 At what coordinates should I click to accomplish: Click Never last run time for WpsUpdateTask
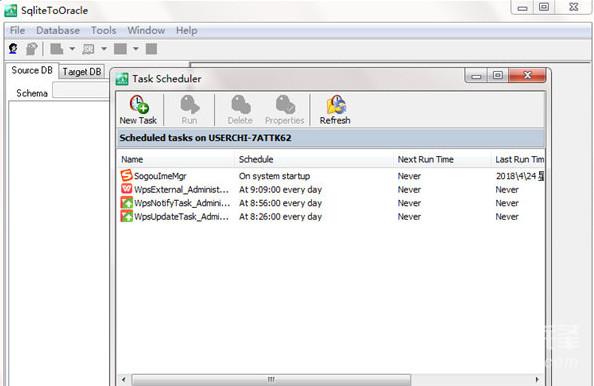click(x=507, y=217)
